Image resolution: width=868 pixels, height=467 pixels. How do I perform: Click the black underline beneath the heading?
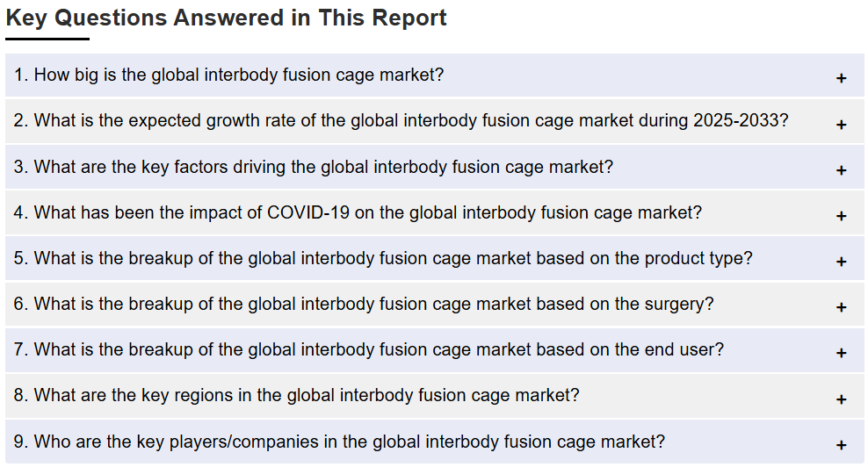47,39
